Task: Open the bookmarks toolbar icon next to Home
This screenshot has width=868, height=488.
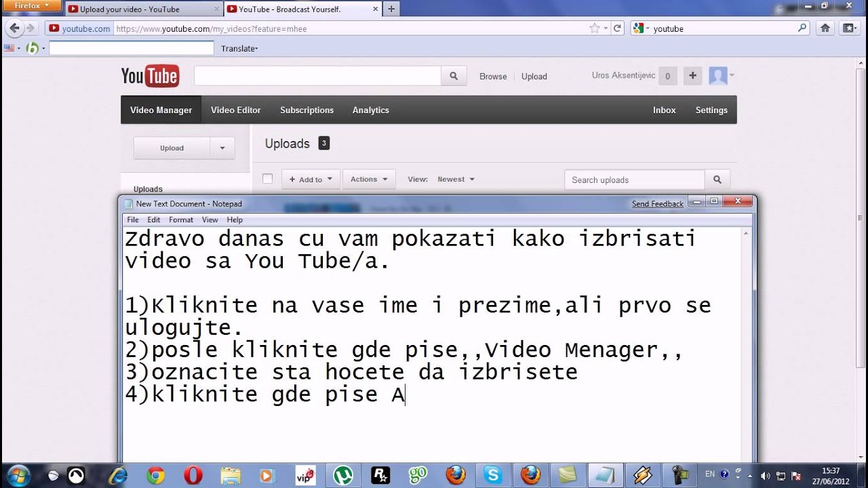Action: (849, 28)
